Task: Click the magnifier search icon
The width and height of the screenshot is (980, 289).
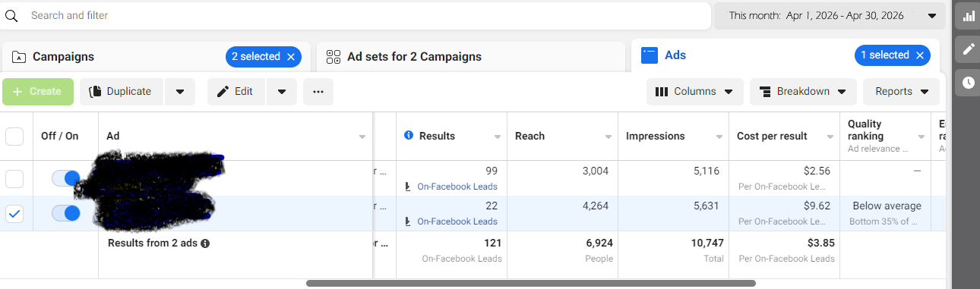Action: 11,16
